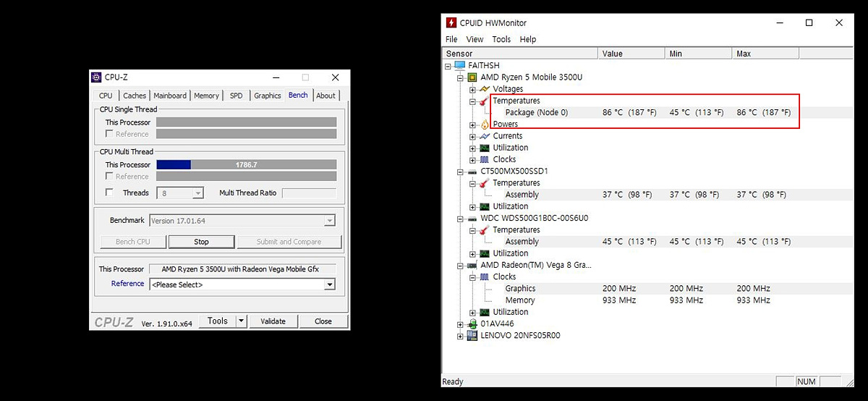868x401 pixels.
Task: Click the Utilization icon under the Radeon GPU
Action: coord(485,312)
